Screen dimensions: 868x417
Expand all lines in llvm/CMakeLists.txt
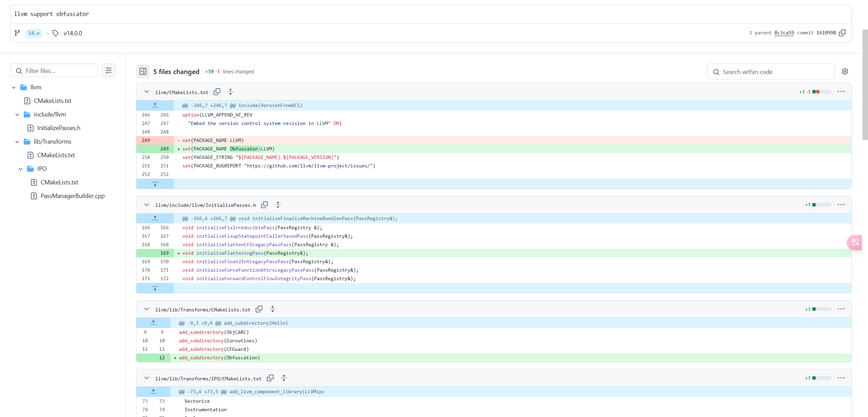click(230, 92)
